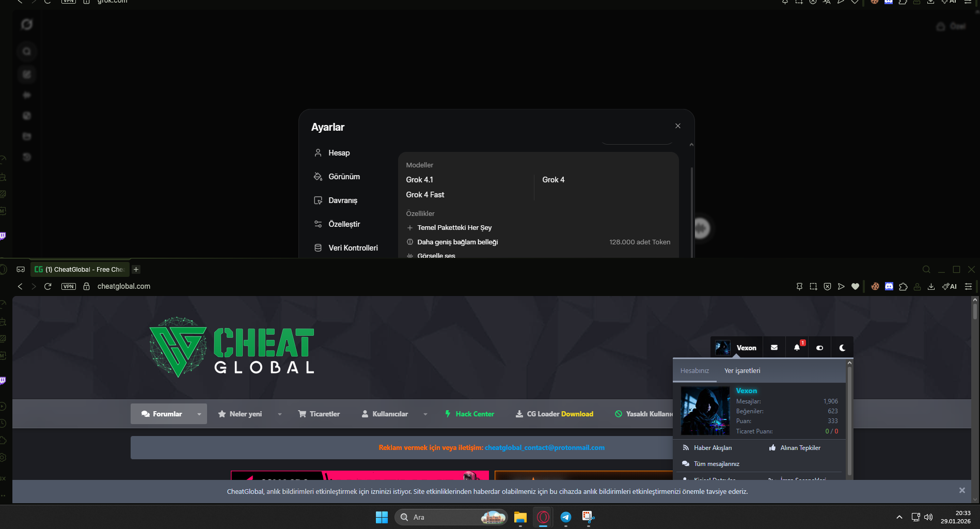Open the ad blocker shield icon in CheatGlobal toolbar
The image size is (980, 529).
pos(827,286)
